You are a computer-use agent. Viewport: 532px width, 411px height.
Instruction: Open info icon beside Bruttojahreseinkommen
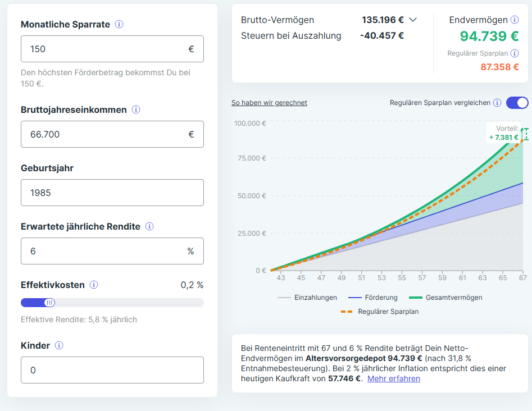136,110
